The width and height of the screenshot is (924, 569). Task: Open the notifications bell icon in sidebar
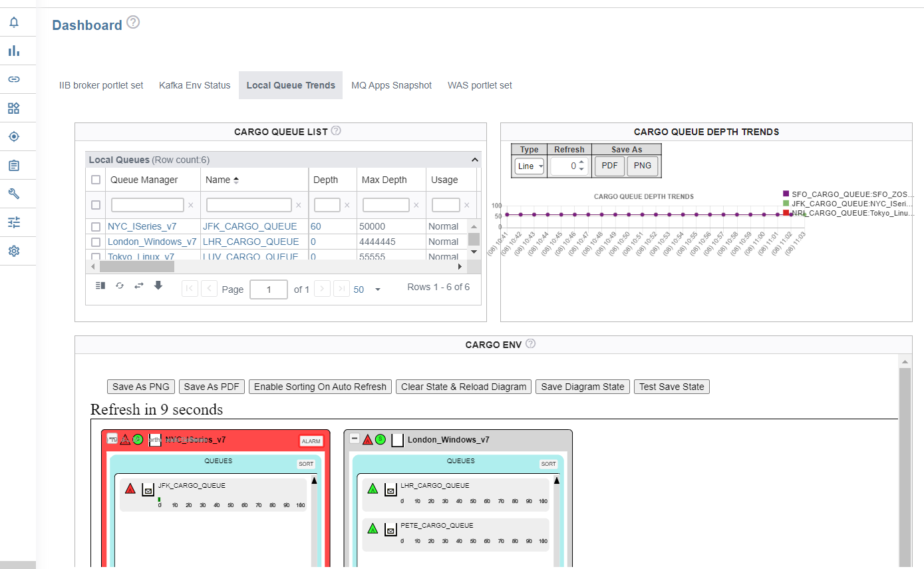tap(14, 21)
